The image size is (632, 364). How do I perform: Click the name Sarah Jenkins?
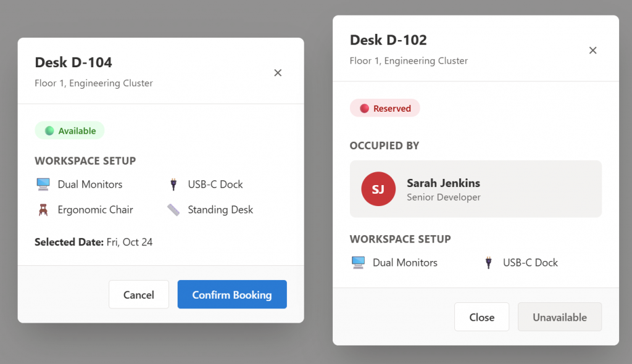(x=443, y=183)
